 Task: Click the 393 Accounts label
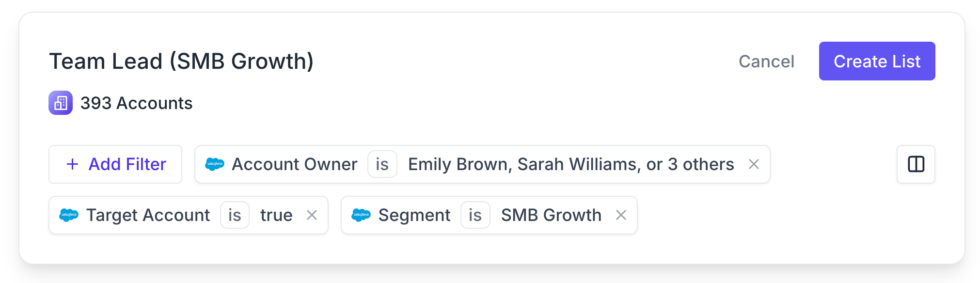click(x=136, y=103)
